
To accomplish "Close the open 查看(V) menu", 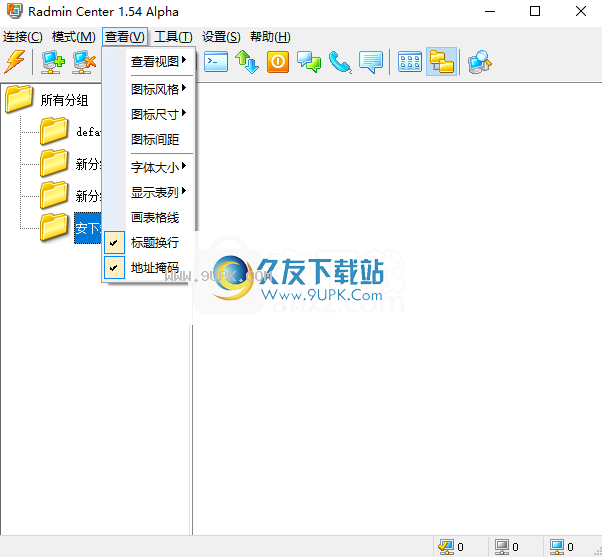I will (125, 37).
